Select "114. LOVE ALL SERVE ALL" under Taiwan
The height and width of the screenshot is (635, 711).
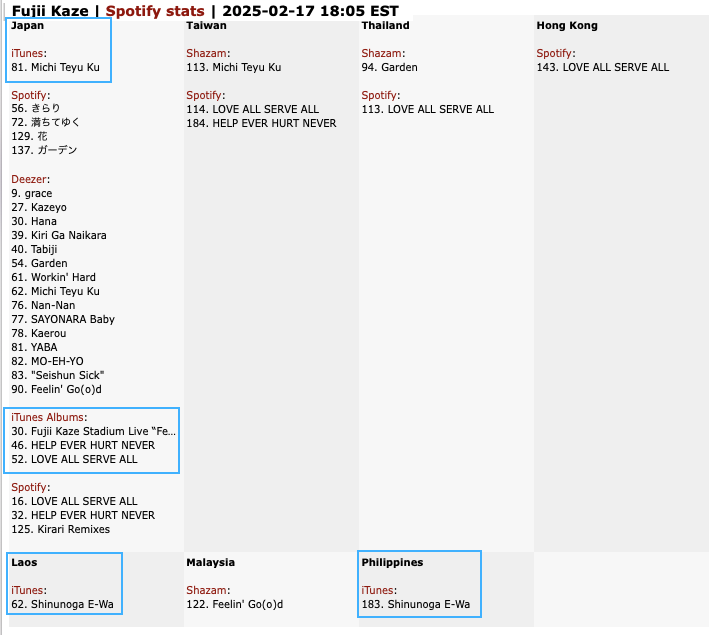[x=253, y=109]
